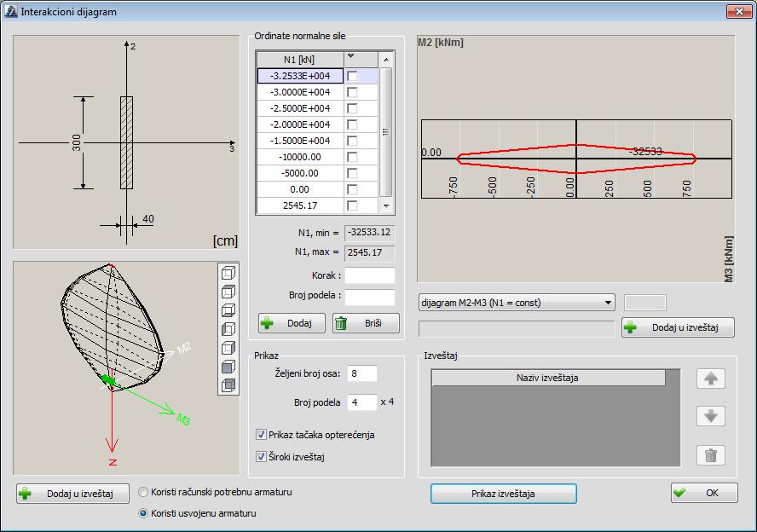Viewport: 757px width, 532px height.
Task: Select the back-face cube view
Action: pyautogui.click(x=228, y=385)
